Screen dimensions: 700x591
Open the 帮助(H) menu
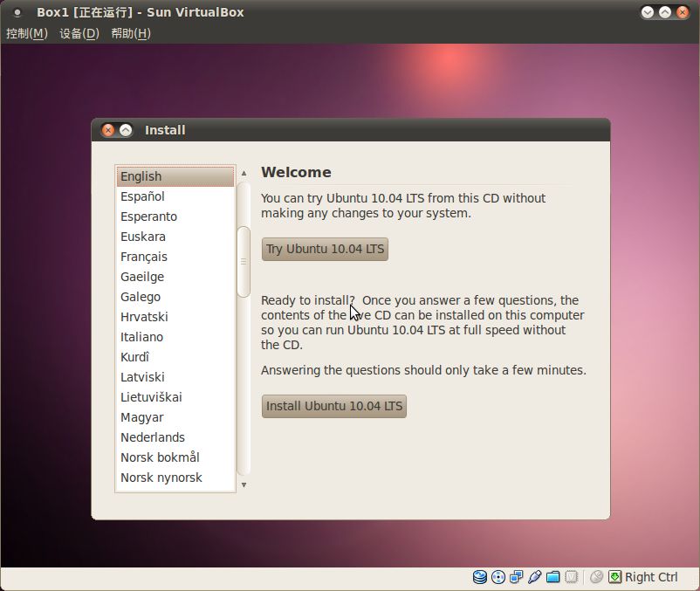pyautogui.click(x=131, y=33)
